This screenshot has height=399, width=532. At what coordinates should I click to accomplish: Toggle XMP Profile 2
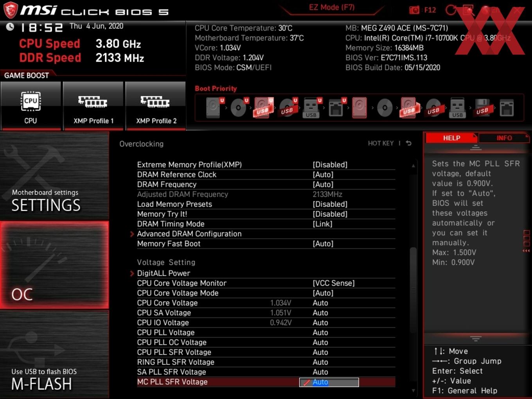pos(156,105)
